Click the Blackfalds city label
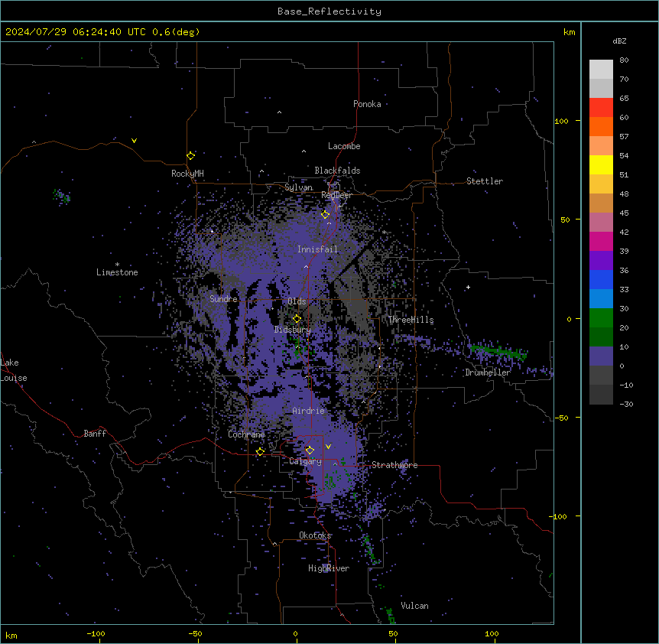This screenshot has width=659, height=644. 337,171
